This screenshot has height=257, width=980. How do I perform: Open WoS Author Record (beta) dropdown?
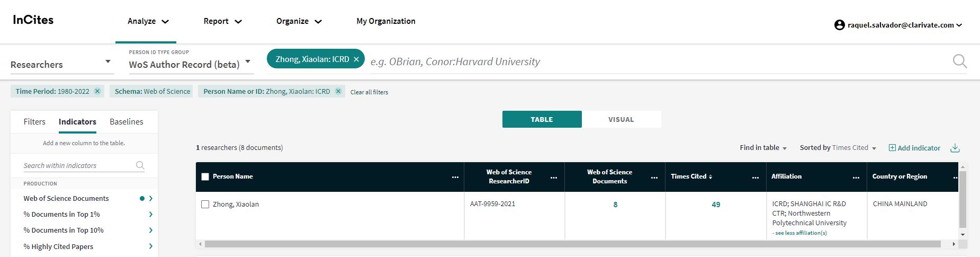click(190, 64)
